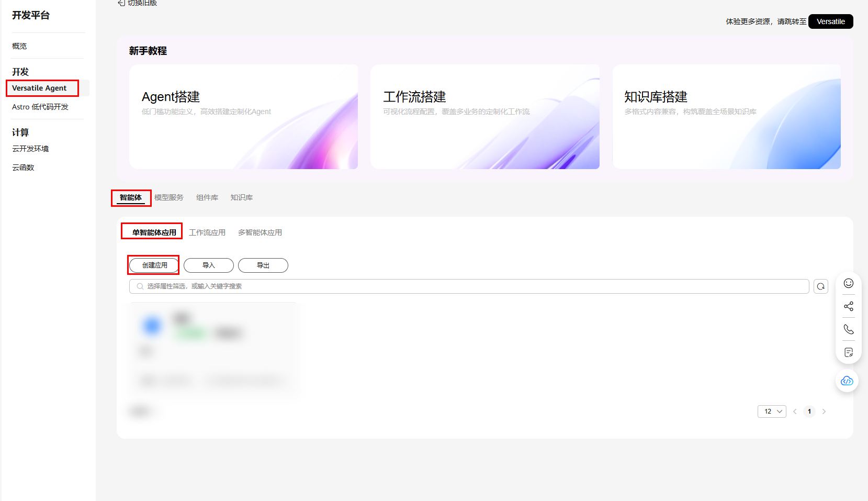
Task: Go to next page using right chevron
Action: pyautogui.click(x=824, y=411)
